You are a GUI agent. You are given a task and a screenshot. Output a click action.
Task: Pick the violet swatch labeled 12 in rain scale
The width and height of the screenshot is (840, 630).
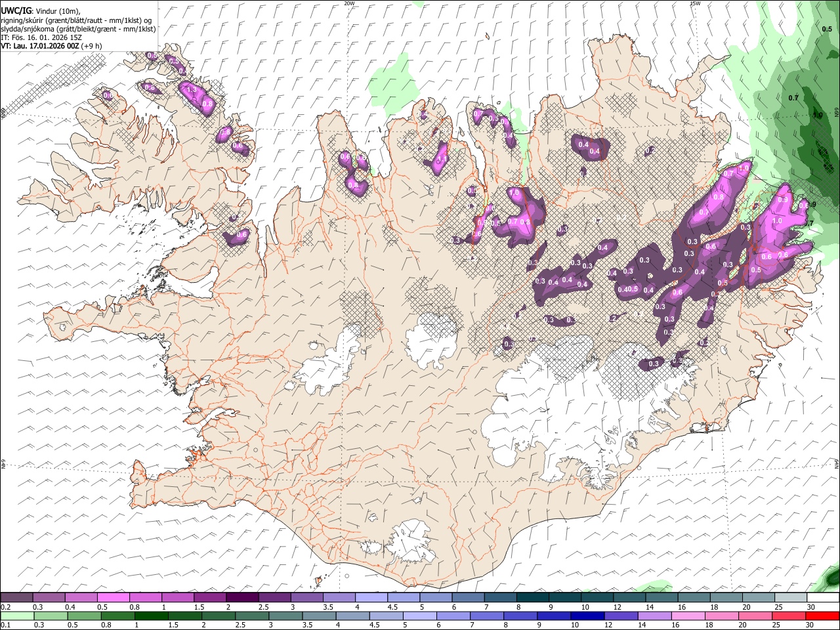621,616
